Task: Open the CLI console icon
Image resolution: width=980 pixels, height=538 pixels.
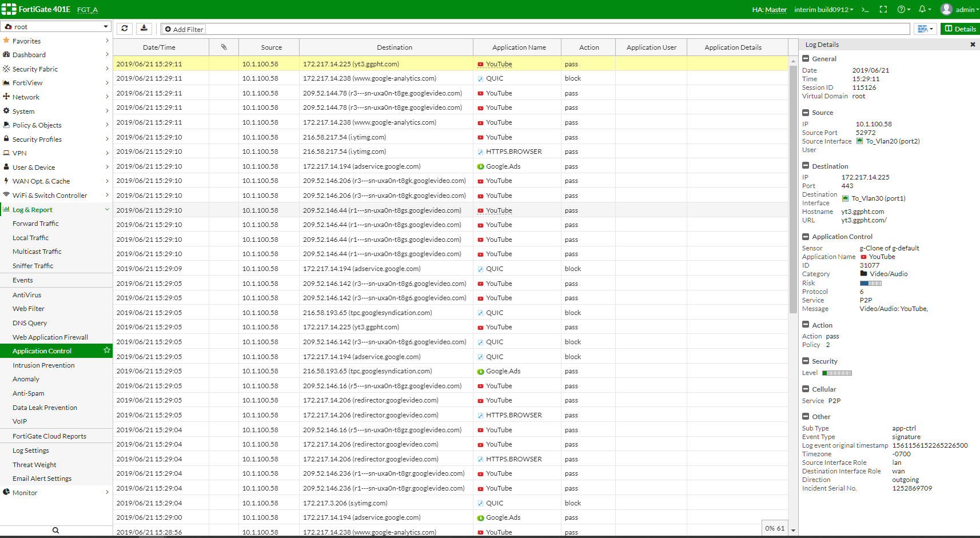Action: [865, 10]
